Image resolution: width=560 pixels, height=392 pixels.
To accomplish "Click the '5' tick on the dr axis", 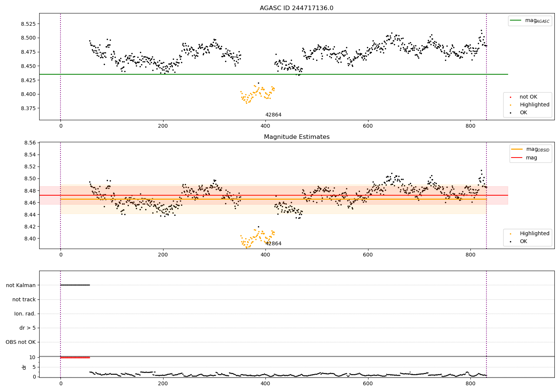I will (x=34, y=367).
